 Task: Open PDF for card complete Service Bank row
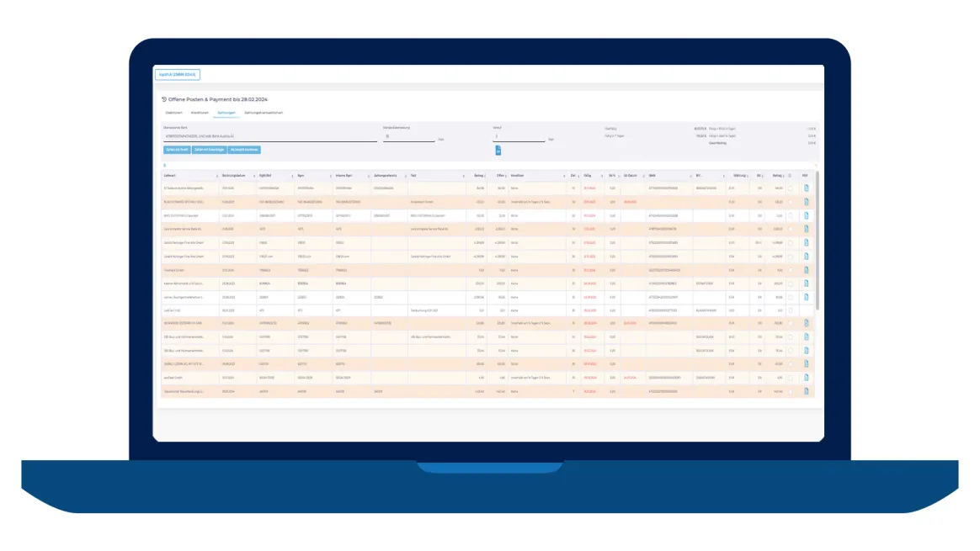pos(807,230)
